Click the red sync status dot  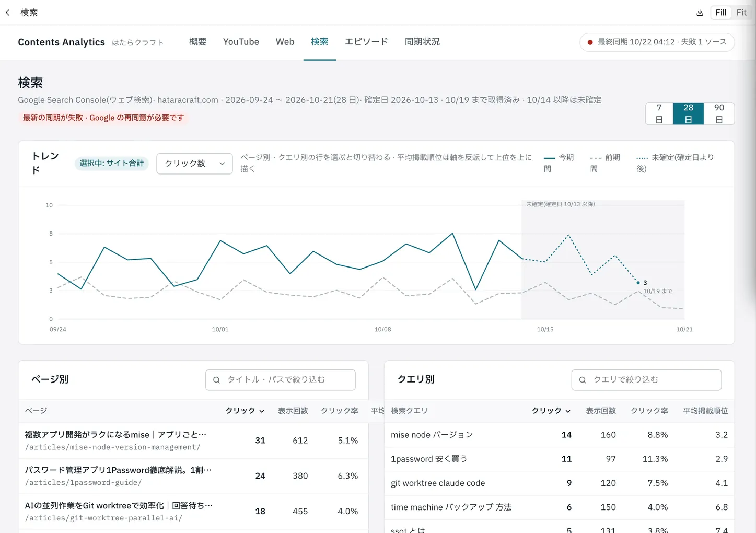(x=590, y=42)
